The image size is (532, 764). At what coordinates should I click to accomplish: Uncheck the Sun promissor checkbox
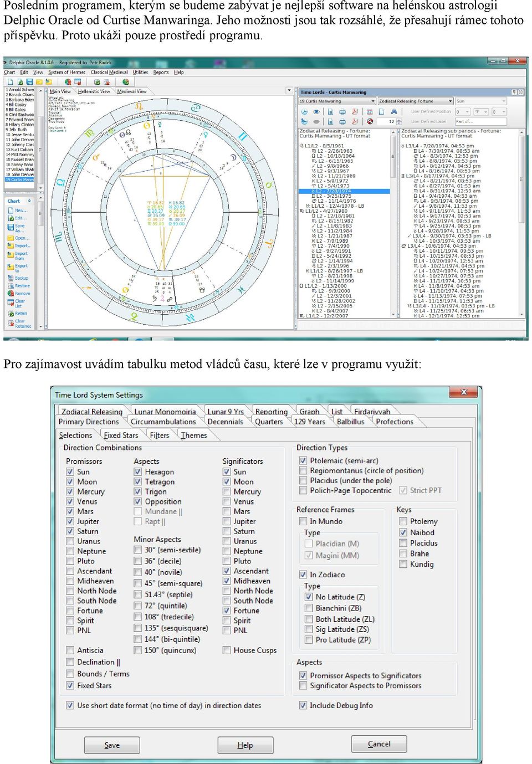[x=70, y=472]
